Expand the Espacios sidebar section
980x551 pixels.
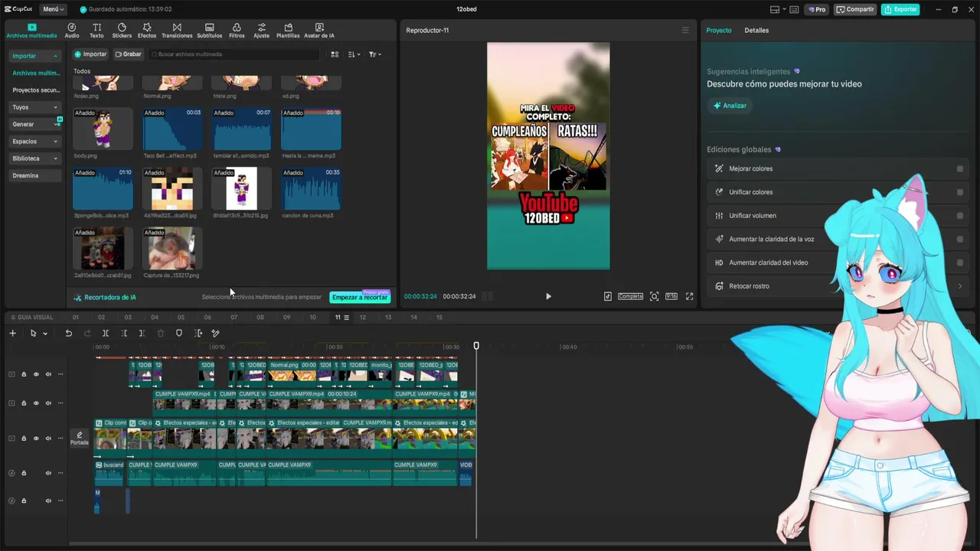pos(55,142)
